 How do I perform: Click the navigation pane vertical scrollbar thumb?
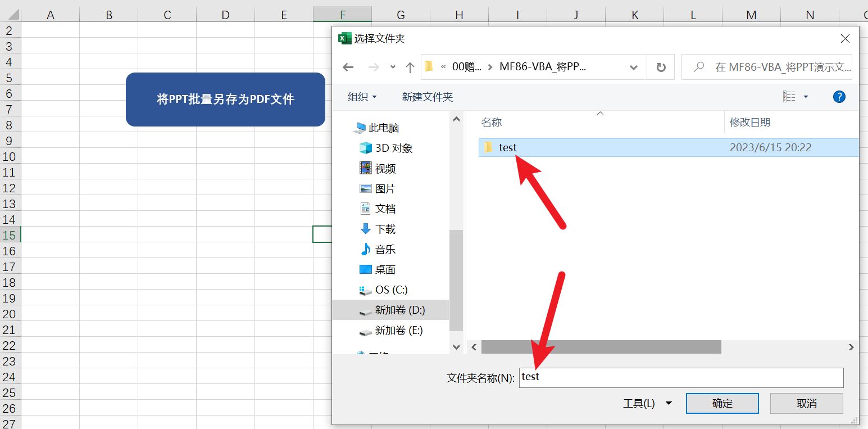[x=456, y=280]
